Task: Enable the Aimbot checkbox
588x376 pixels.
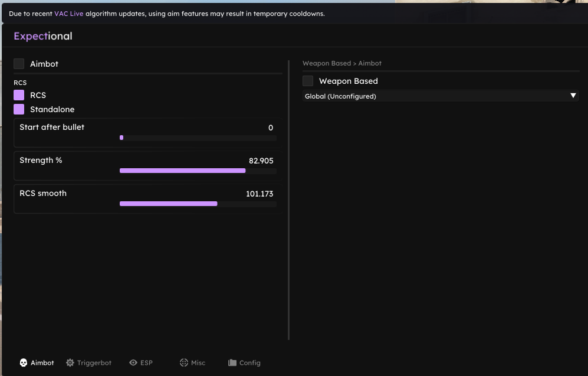Action: [19, 64]
